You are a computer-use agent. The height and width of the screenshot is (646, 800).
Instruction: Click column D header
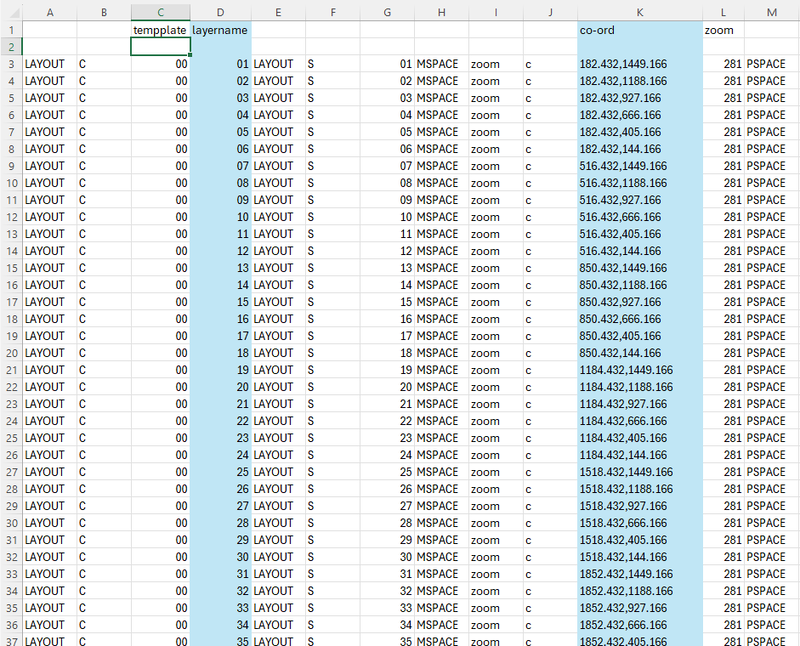[x=220, y=11]
